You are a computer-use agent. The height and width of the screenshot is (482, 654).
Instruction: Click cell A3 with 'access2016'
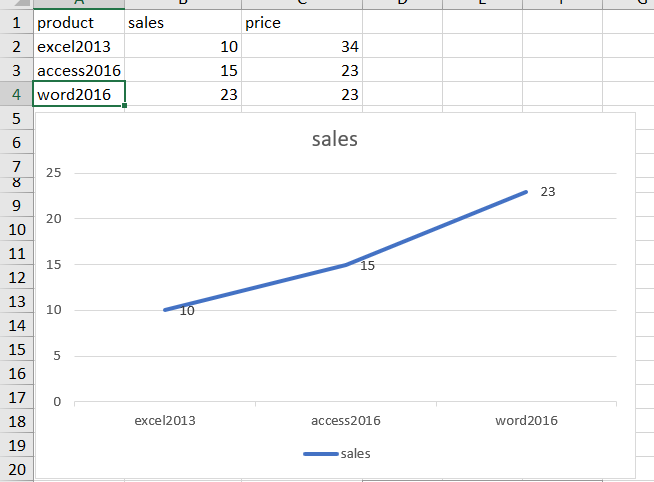click(79, 70)
